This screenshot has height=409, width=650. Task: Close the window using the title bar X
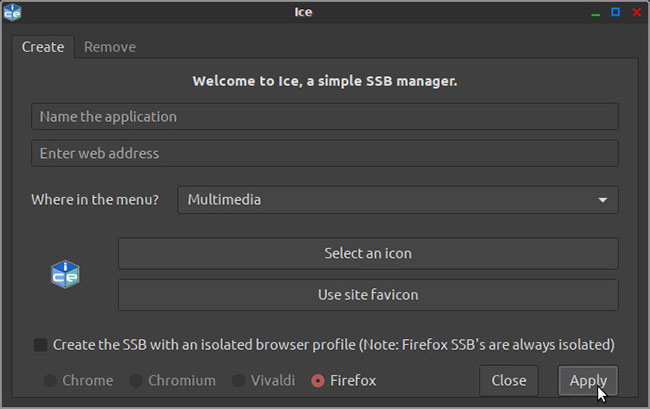pos(637,12)
